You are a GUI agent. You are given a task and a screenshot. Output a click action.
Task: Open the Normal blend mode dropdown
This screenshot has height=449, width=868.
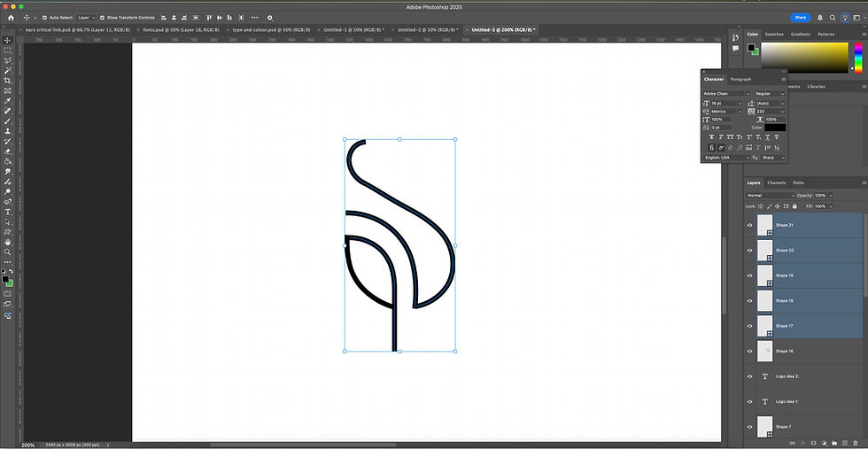click(770, 196)
